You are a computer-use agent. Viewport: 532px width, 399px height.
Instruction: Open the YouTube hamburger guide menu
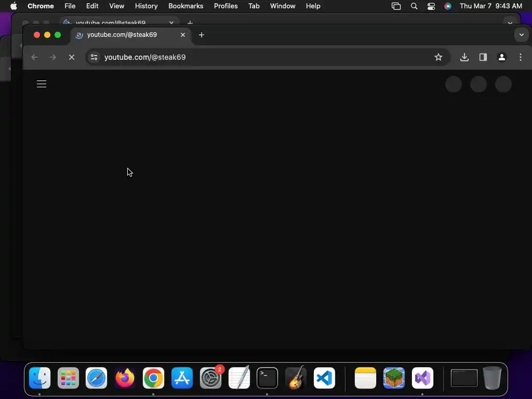42,84
